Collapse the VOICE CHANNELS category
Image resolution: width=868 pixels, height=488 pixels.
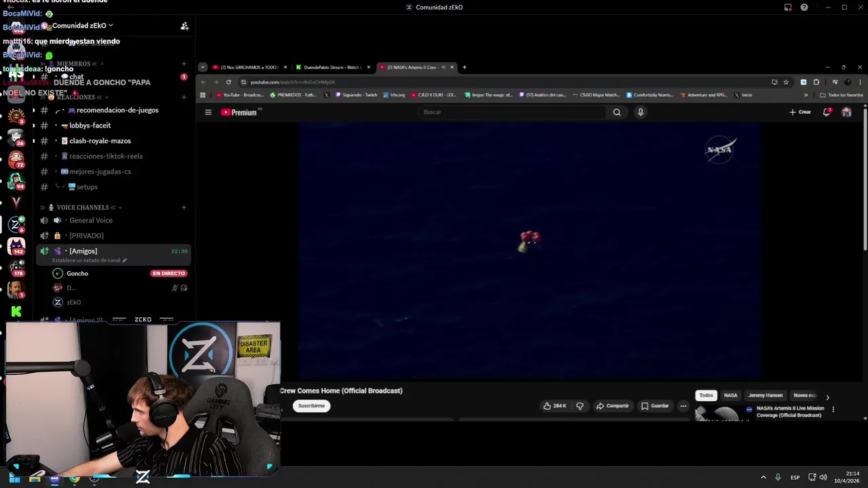[x=82, y=207]
